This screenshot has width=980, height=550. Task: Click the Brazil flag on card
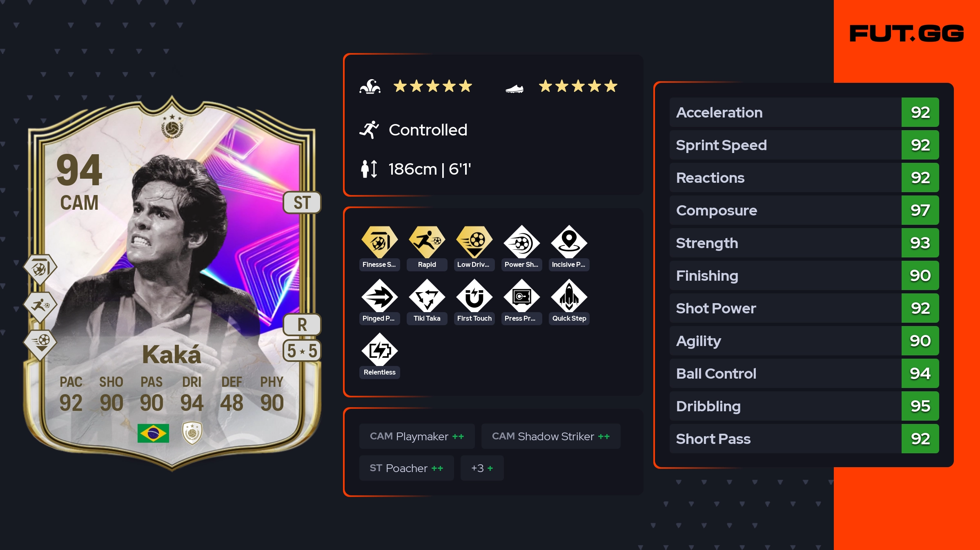153,433
